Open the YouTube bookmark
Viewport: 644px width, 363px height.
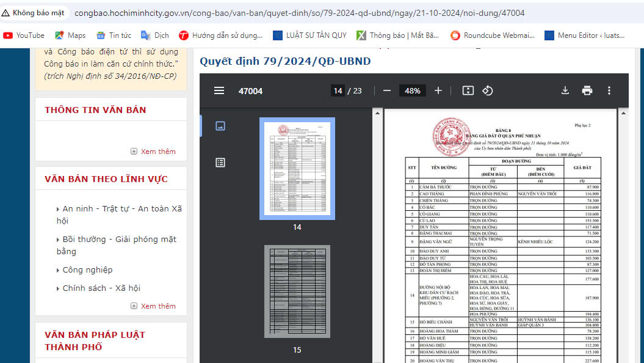click(x=24, y=35)
